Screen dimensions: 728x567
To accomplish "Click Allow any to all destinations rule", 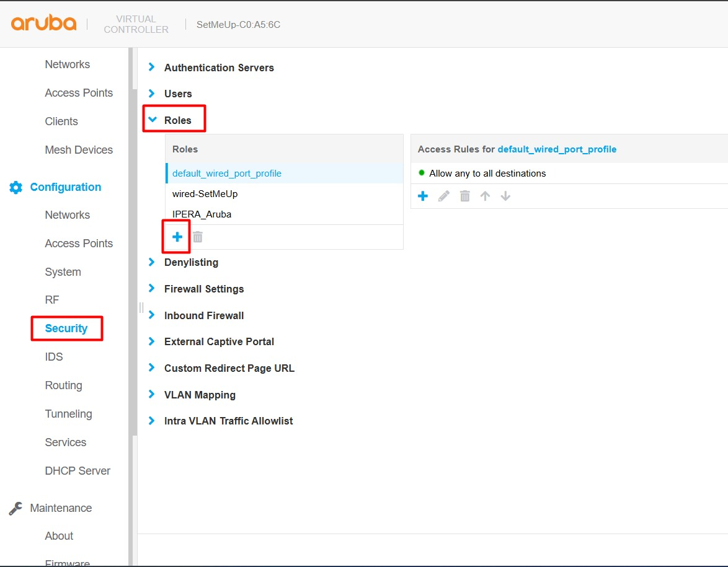I will click(487, 174).
